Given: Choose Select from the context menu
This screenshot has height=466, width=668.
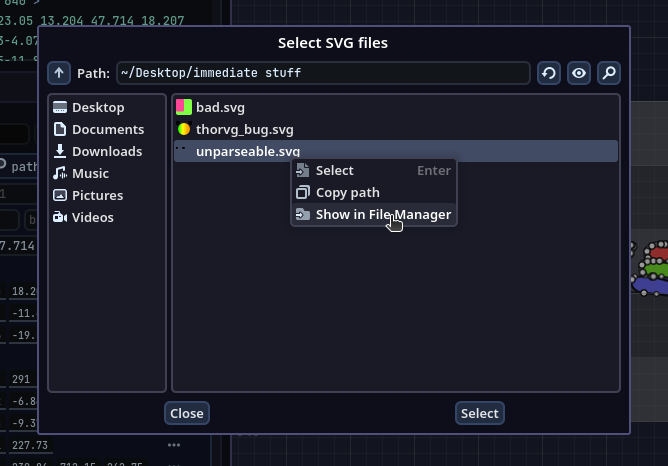Looking at the screenshot, I should click(335, 171).
